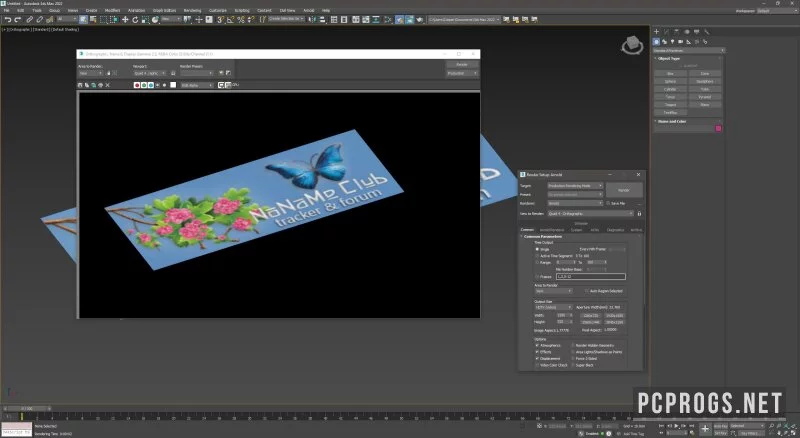Select the Single time output radio button
Screen dimensions: 800x438
tap(537, 249)
